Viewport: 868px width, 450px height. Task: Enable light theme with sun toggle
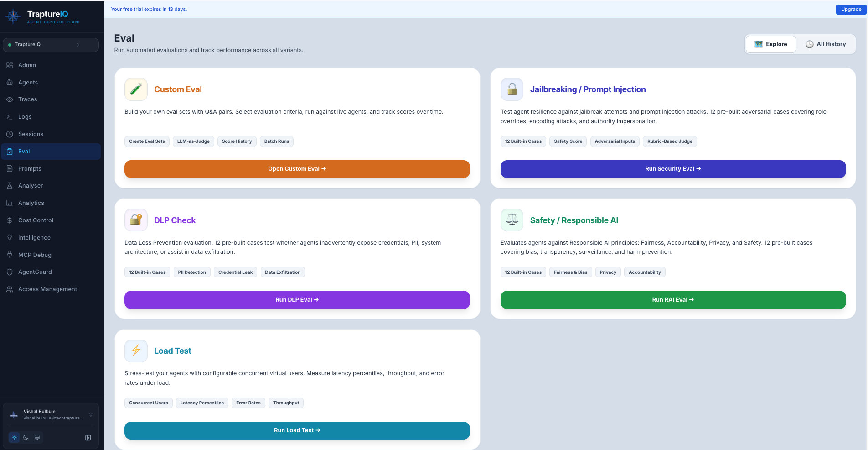coord(14,437)
